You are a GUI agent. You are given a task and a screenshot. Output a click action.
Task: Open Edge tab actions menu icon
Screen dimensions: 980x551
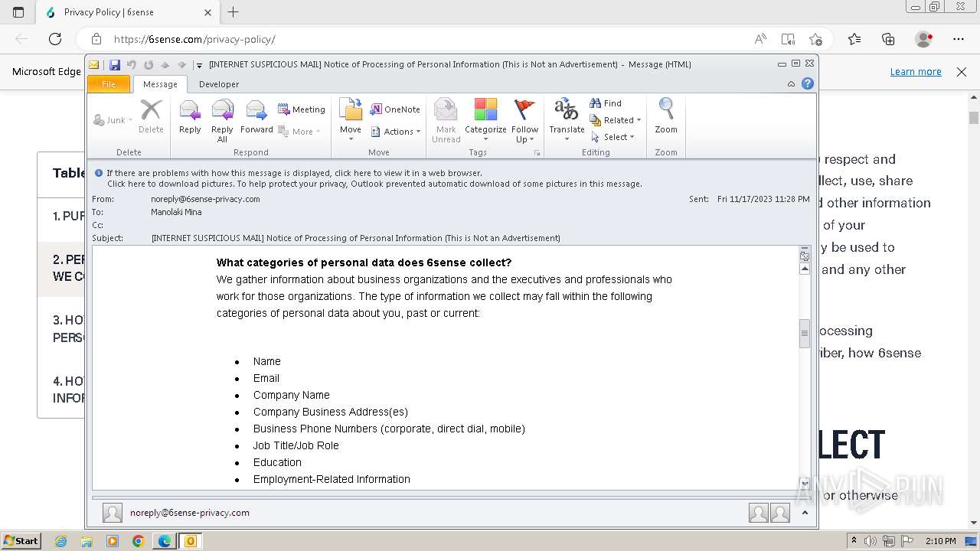[x=18, y=12]
